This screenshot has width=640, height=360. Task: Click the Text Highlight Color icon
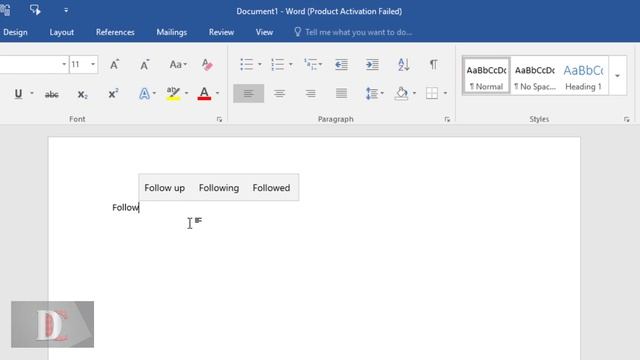coord(173,94)
